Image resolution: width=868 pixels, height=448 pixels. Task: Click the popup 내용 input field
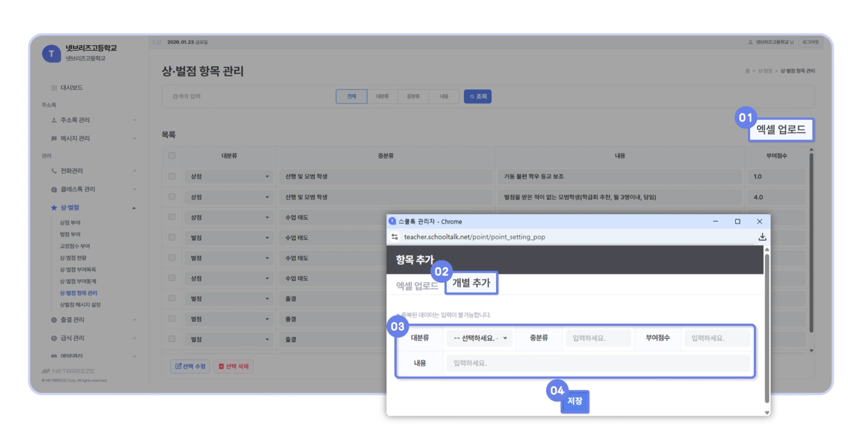click(598, 363)
